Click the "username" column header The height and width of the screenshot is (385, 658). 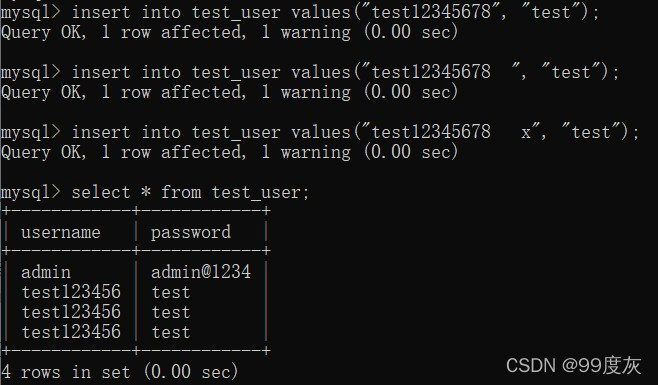point(61,233)
